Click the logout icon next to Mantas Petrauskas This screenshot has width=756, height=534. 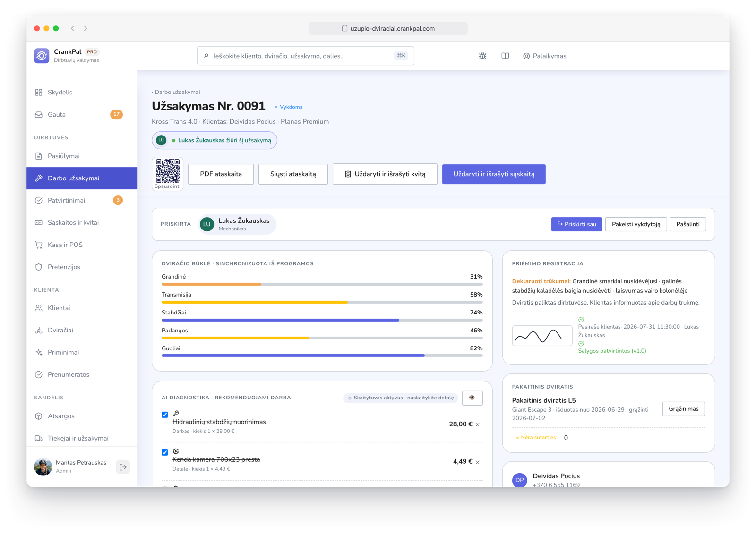coord(123,467)
